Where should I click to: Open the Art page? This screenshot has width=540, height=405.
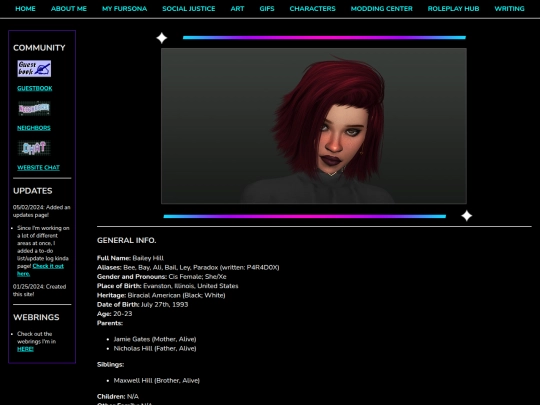[x=237, y=9]
